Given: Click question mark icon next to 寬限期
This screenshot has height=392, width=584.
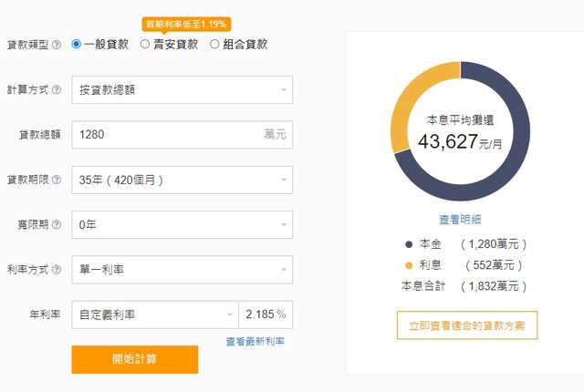Looking at the screenshot, I should (x=57, y=224).
